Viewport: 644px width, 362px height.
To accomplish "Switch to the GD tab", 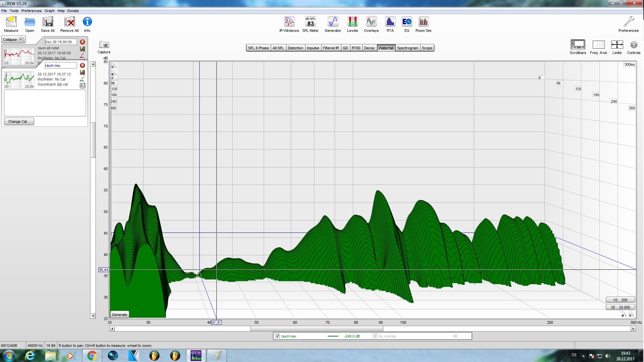I will 345,48.
